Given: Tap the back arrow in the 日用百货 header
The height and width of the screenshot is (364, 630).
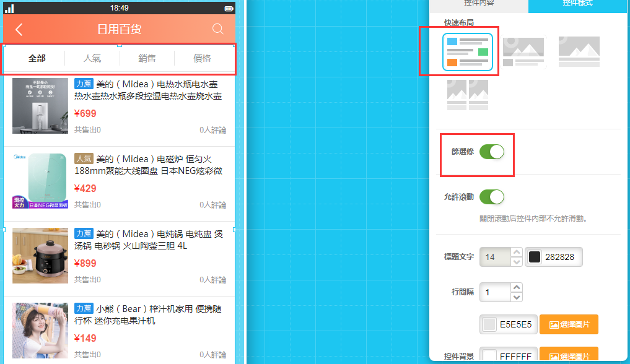Looking at the screenshot, I should (x=19, y=29).
